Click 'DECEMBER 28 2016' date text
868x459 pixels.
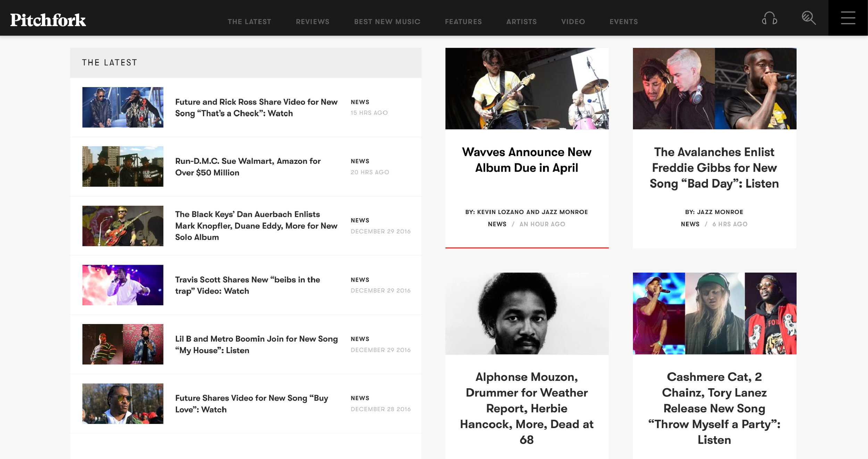(x=381, y=409)
